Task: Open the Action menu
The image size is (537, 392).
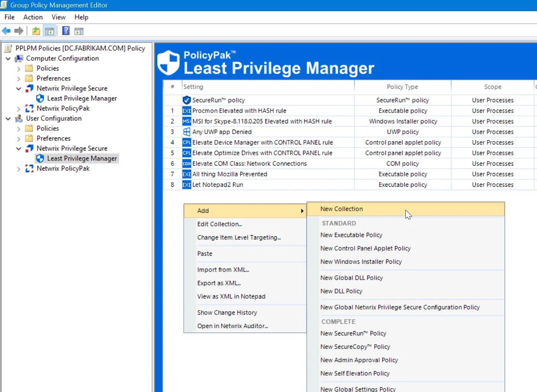Action: click(x=33, y=17)
